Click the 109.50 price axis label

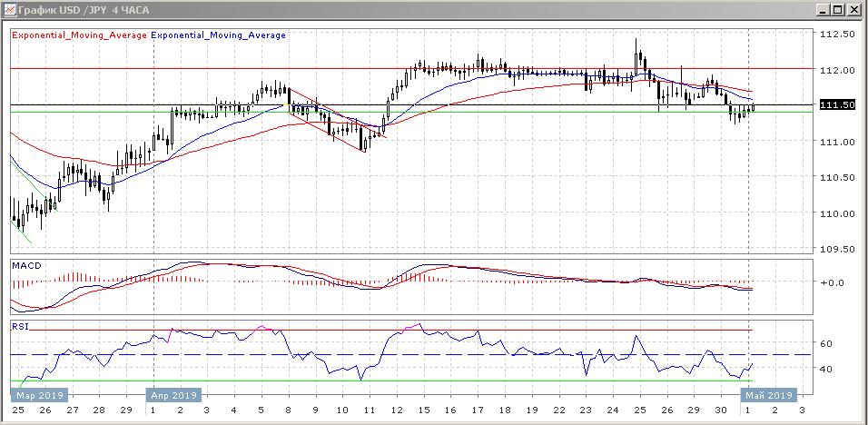pyautogui.click(x=836, y=249)
